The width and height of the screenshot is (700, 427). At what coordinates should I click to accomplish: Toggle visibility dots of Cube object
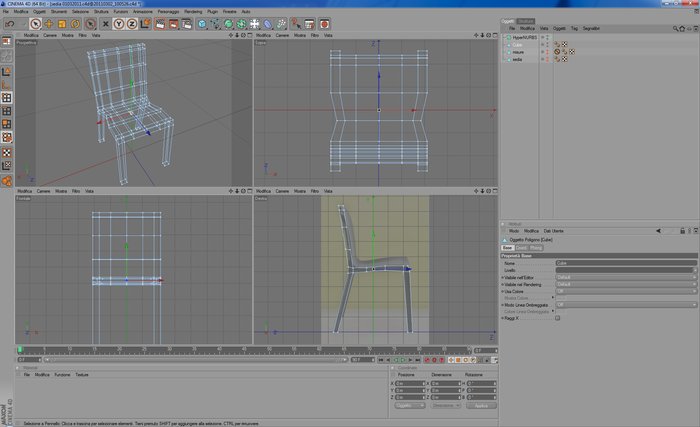[548, 45]
